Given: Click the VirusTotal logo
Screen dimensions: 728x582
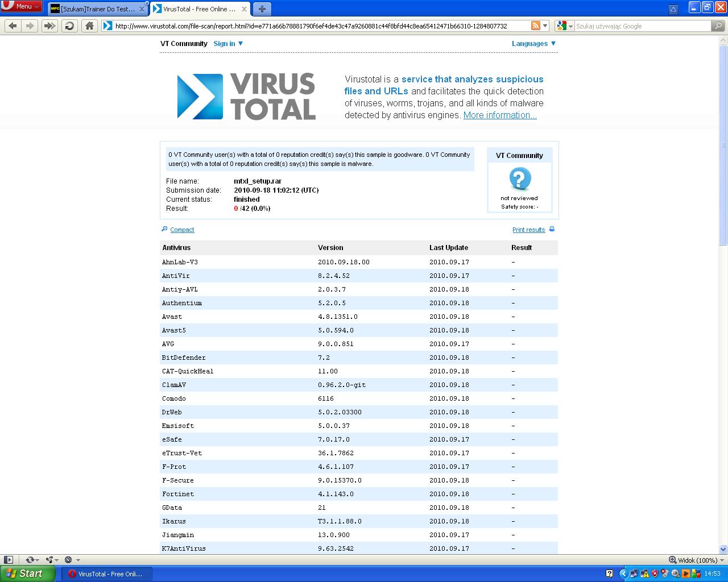Looking at the screenshot, I should click(x=246, y=97).
